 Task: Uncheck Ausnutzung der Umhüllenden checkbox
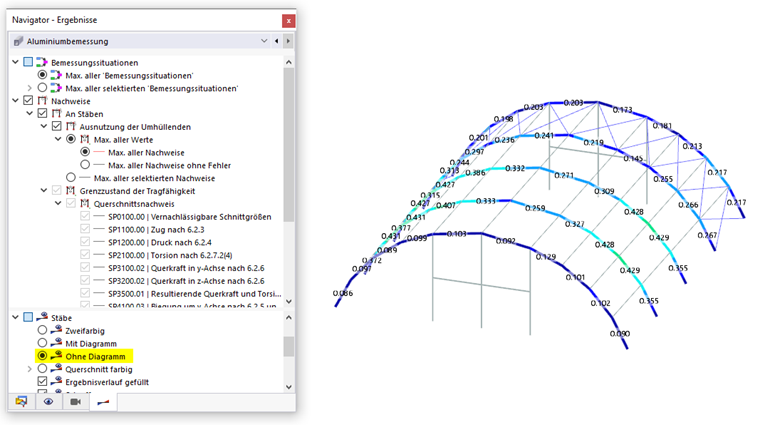tap(56, 126)
